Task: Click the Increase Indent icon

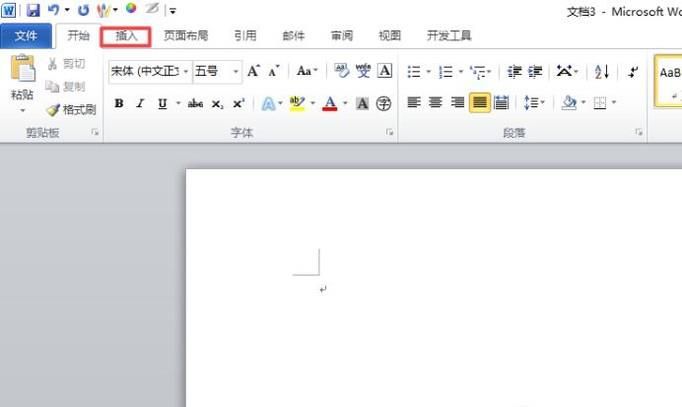Action: coord(535,71)
